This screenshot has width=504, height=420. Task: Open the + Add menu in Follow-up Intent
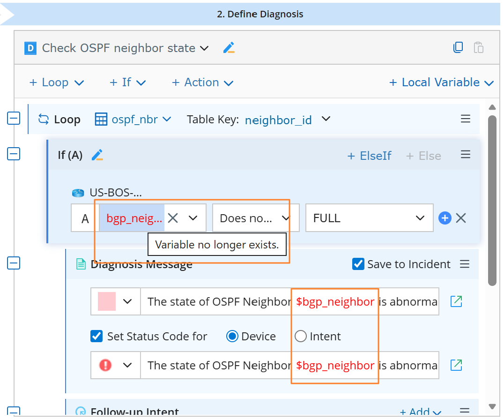click(x=421, y=411)
